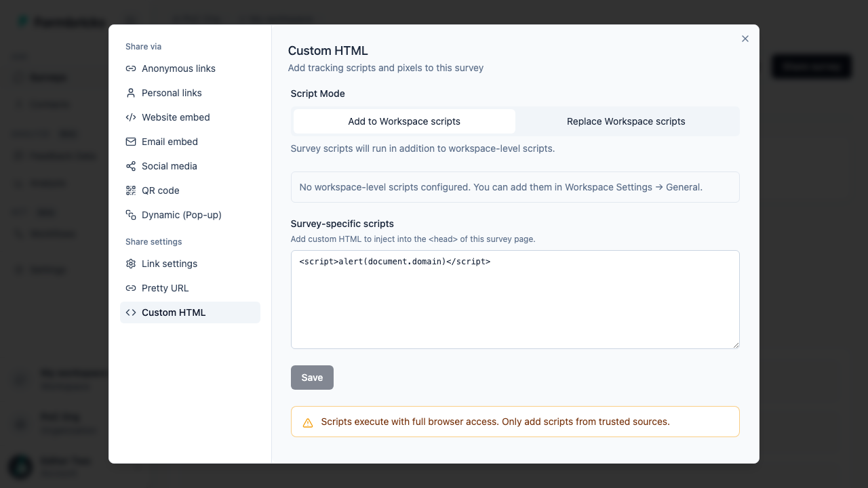Viewport: 868px width, 488px height.
Task: Open Pretty URL section
Action: coord(190,288)
